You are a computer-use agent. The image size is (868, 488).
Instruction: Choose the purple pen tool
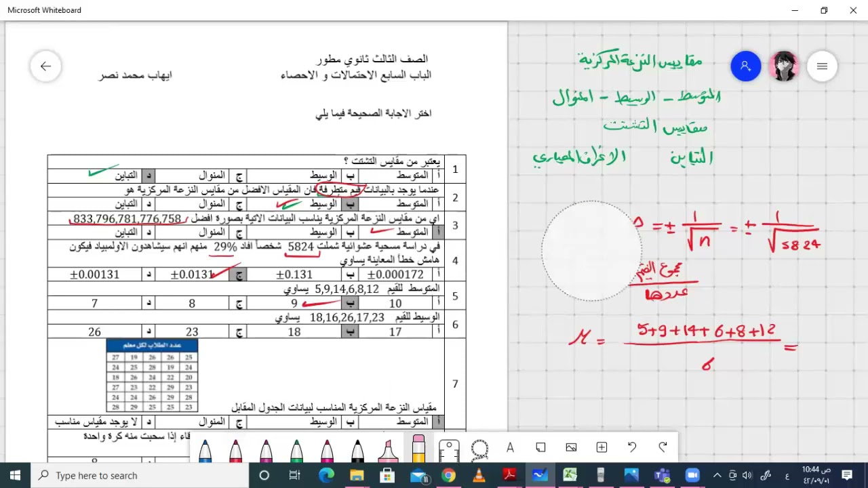(266, 450)
